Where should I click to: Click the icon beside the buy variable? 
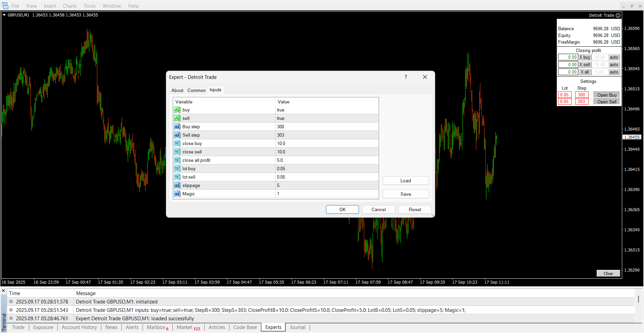coord(177,110)
